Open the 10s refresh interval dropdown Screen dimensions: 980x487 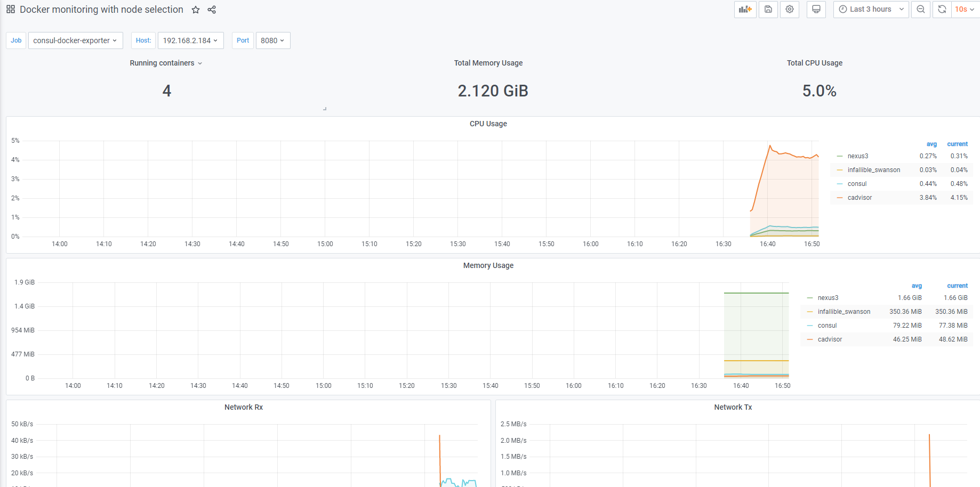click(x=965, y=10)
